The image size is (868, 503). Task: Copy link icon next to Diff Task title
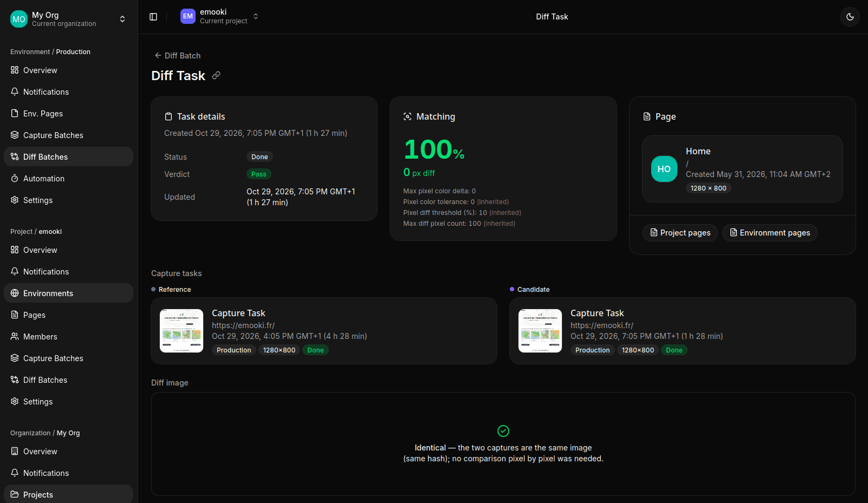216,75
